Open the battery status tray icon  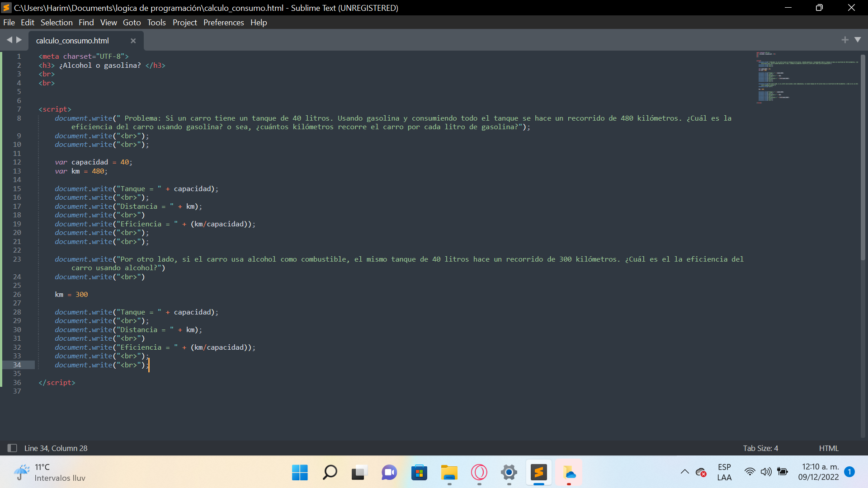[x=783, y=472]
